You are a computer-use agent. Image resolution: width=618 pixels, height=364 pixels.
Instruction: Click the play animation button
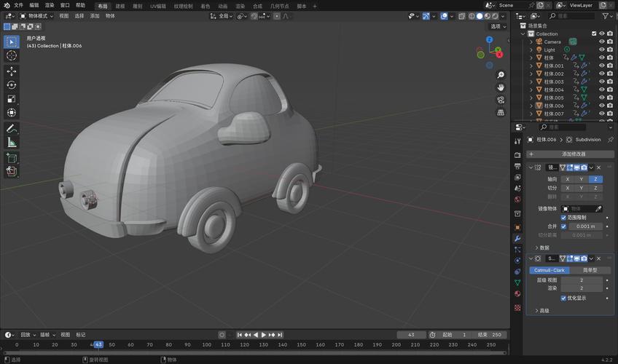click(264, 335)
